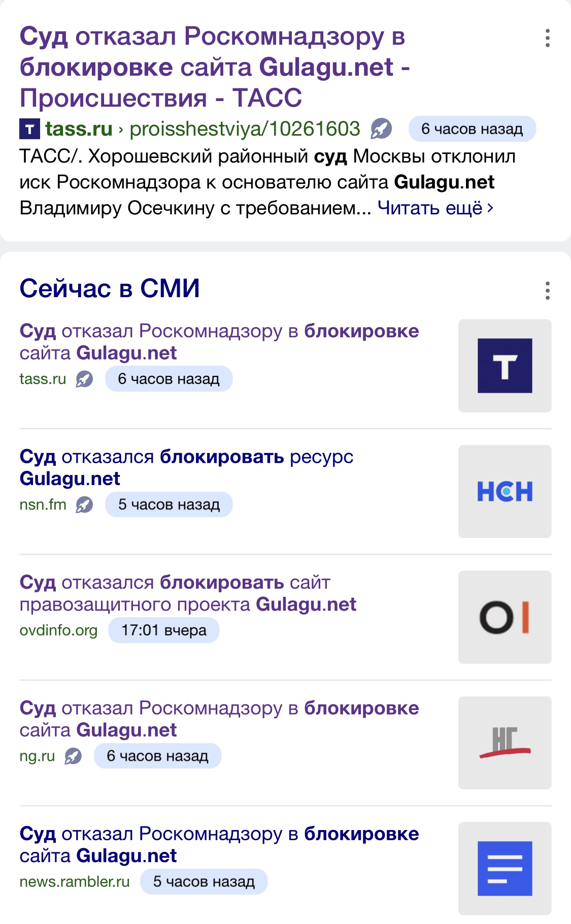Open the three-dot menu beside Сейчас в СМИ

(x=547, y=291)
